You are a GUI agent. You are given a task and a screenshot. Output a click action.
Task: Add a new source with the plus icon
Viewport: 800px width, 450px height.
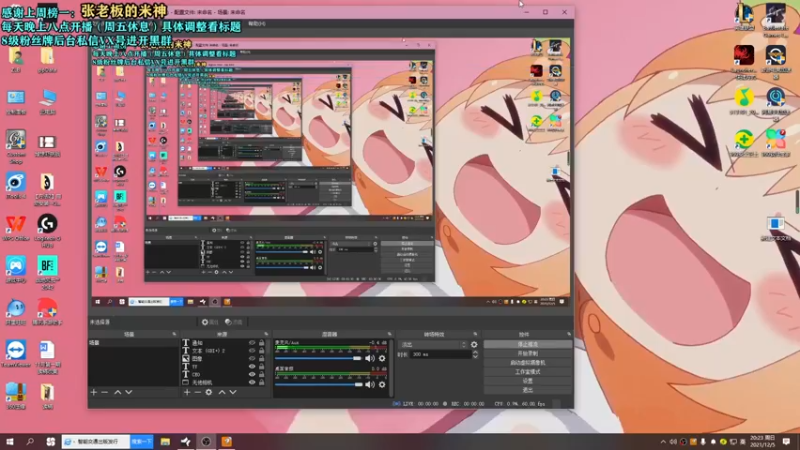coord(187,392)
